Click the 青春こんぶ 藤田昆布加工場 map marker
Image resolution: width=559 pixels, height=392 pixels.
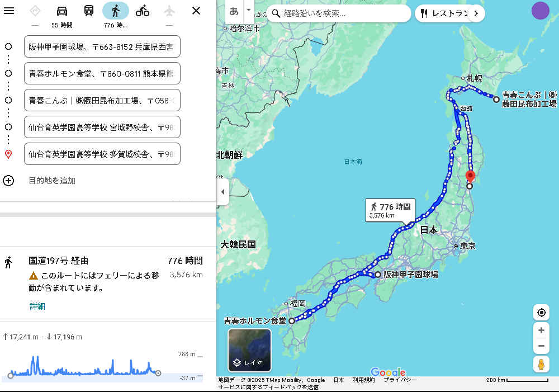(x=496, y=100)
